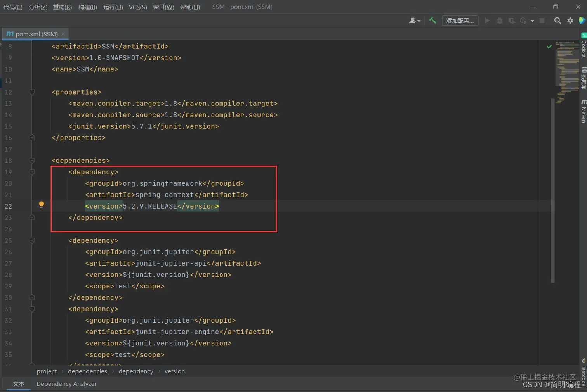Click the 5.2.9.RELEASE version text

pos(150,206)
